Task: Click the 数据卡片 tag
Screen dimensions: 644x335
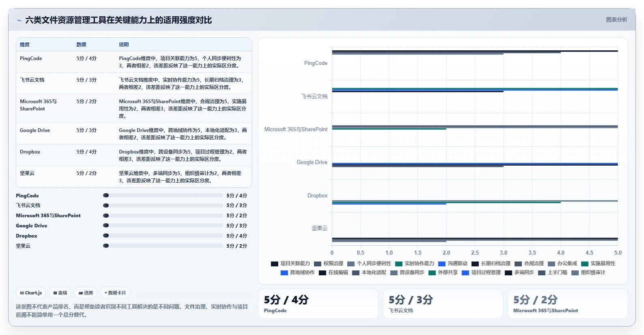Action: pos(115,293)
